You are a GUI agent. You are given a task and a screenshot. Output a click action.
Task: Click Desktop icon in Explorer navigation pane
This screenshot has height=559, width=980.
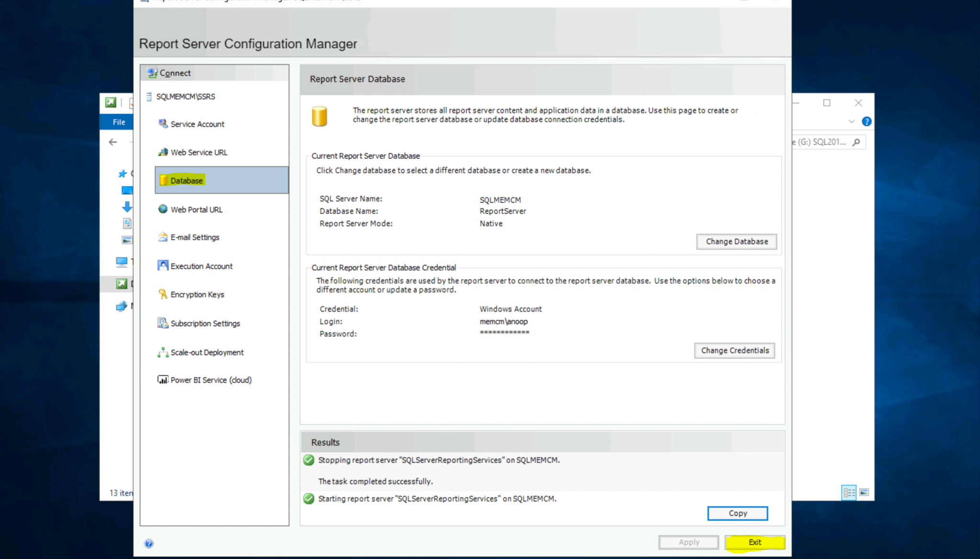(x=127, y=190)
